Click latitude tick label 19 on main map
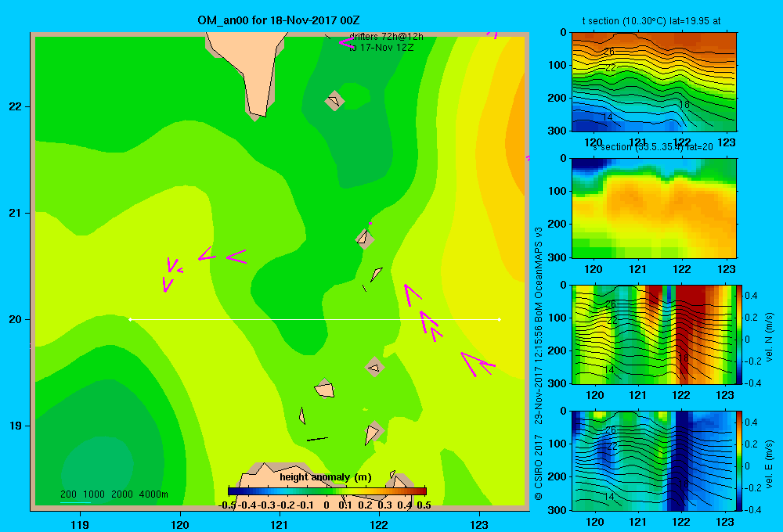 [15, 426]
